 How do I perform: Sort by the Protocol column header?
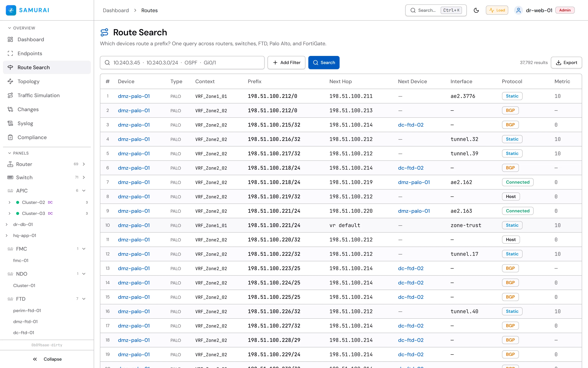pyautogui.click(x=512, y=82)
